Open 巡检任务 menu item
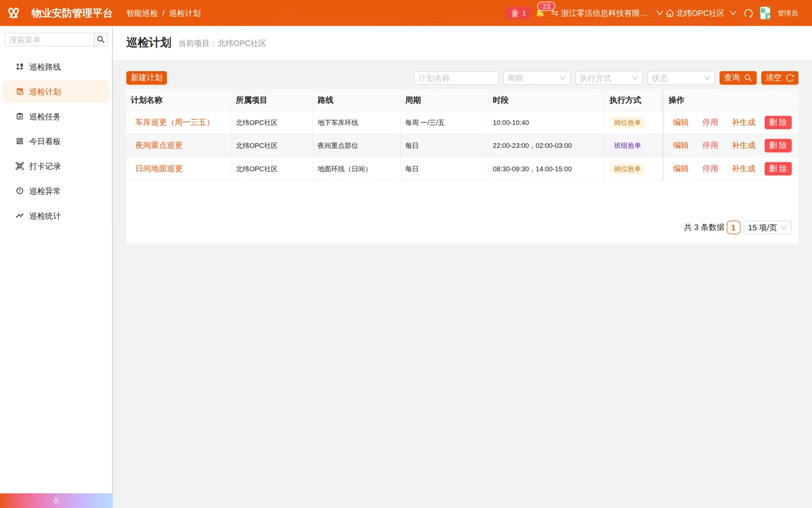812x508 pixels. (x=56, y=116)
